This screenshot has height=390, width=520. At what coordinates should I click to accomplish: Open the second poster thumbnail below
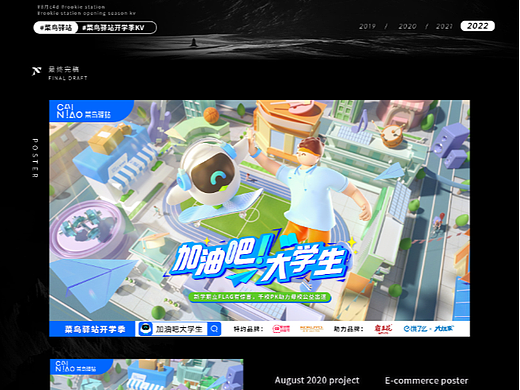click(x=147, y=374)
